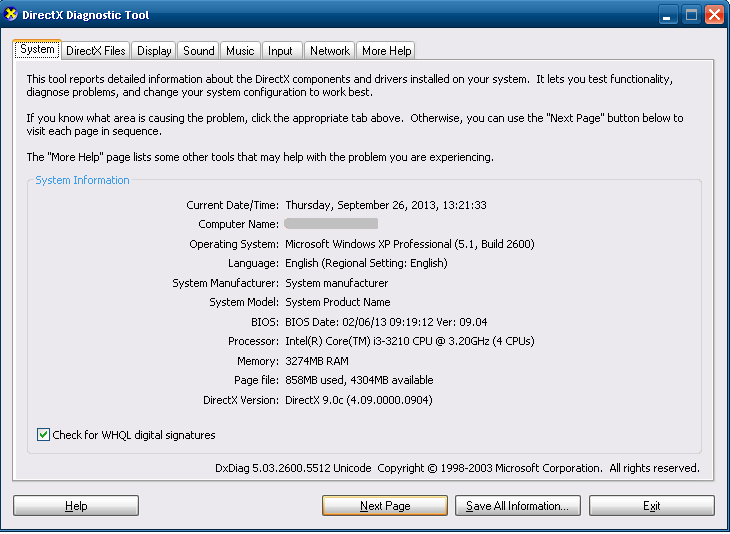The height and width of the screenshot is (534, 730).
Task: Click the DirectX icon in title bar
Action: [11, 14]
